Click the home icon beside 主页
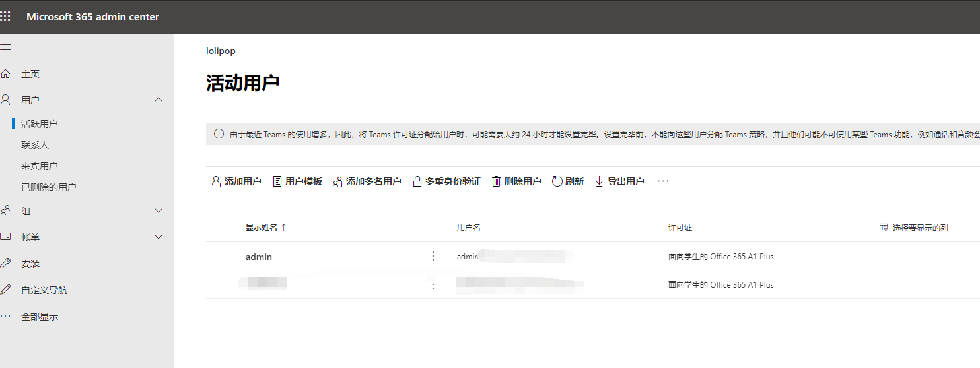Screen dimensions: 980x368 [5, 73]
